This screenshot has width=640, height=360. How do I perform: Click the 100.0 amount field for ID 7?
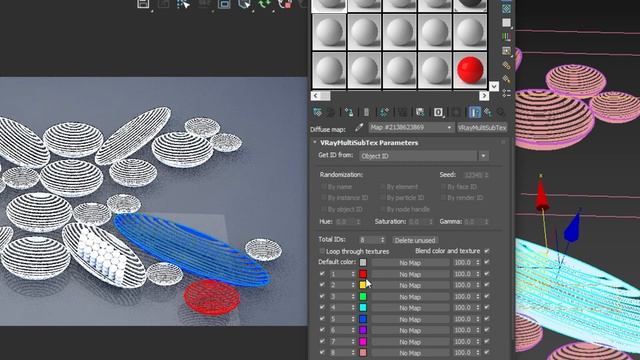pyautogui.click(x=464, y=341)
